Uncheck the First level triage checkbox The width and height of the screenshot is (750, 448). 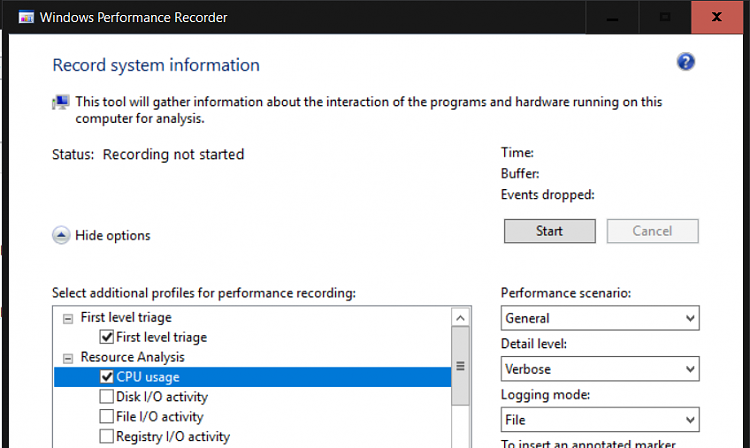pyautogui.click(x=107, y=337)
